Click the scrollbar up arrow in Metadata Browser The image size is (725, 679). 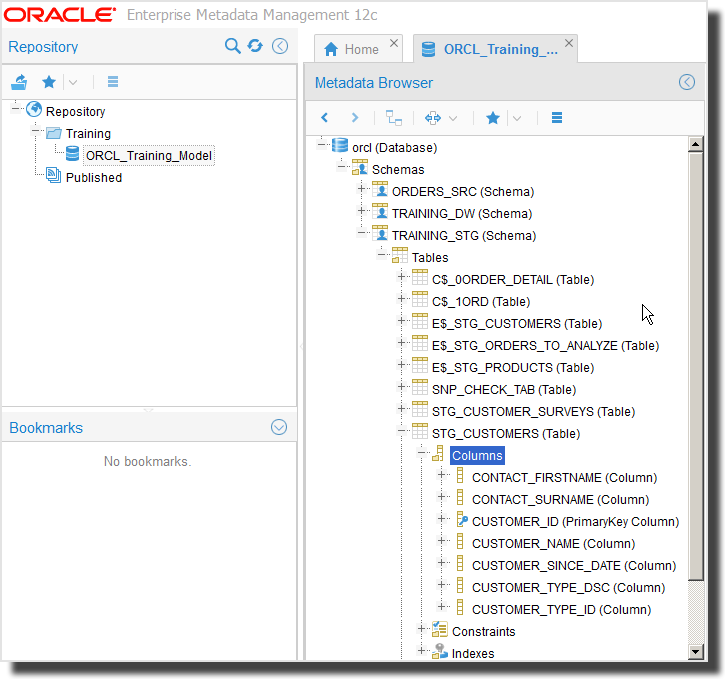[695, 144]
